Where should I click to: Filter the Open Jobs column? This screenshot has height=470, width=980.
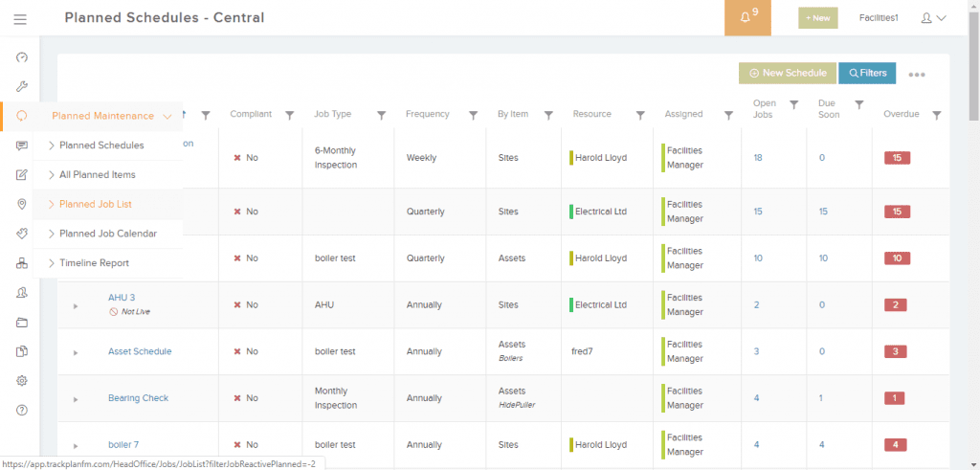(x=793, y=105)
